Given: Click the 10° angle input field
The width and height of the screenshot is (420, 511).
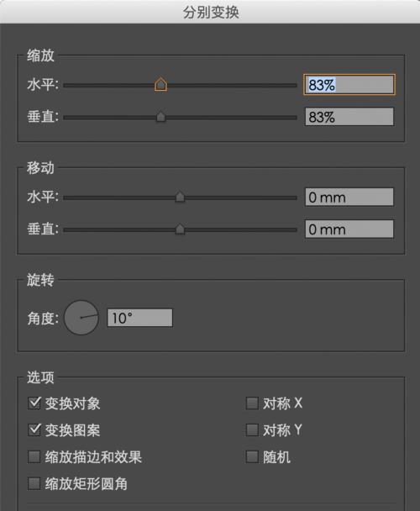Looking at the screenshot, I should pyautogui.click(x=139, y=318).
